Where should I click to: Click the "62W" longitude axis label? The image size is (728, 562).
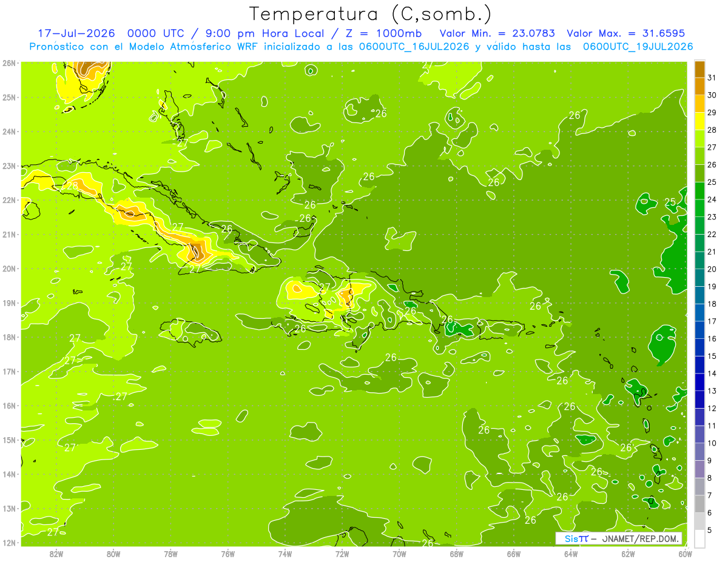coord(628,554)
